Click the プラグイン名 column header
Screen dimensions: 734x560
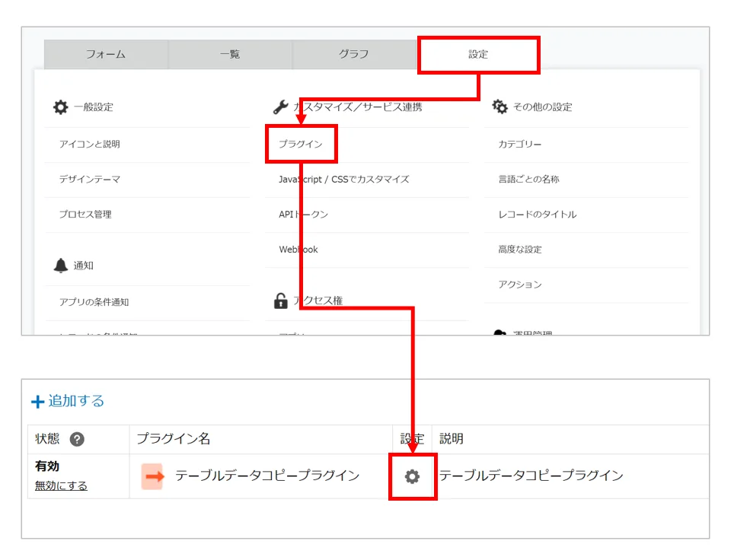(173, 439)
